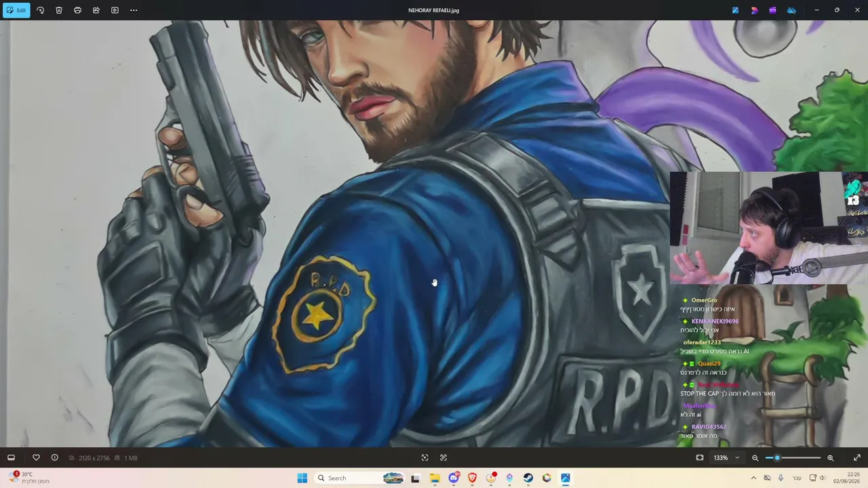The image size is (868, 488).
Task: Open the Clipchamp icon in title bar
Action: [x=772, y=10]
